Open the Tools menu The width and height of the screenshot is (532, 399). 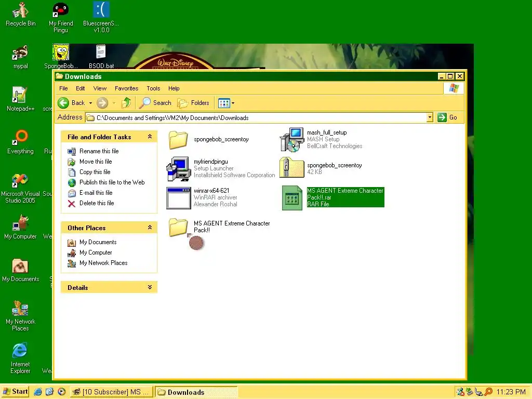(153, 88)
